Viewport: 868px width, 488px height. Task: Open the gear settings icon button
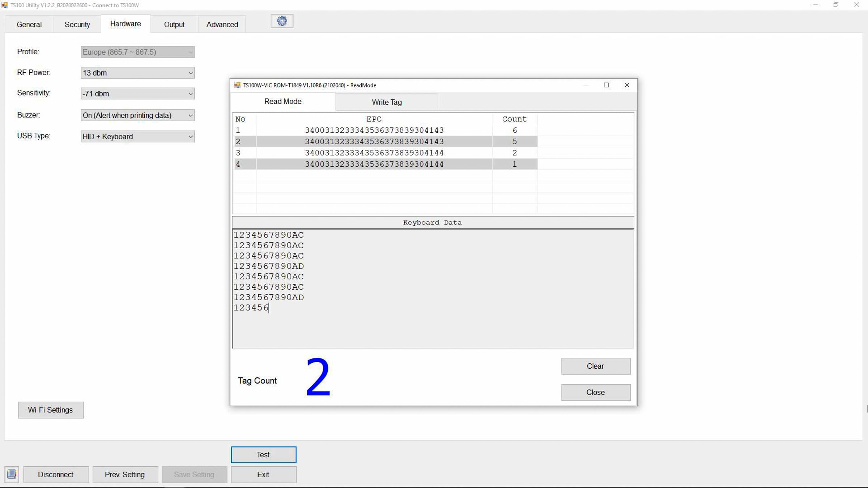pyautogui.click(x=282, y=21)
